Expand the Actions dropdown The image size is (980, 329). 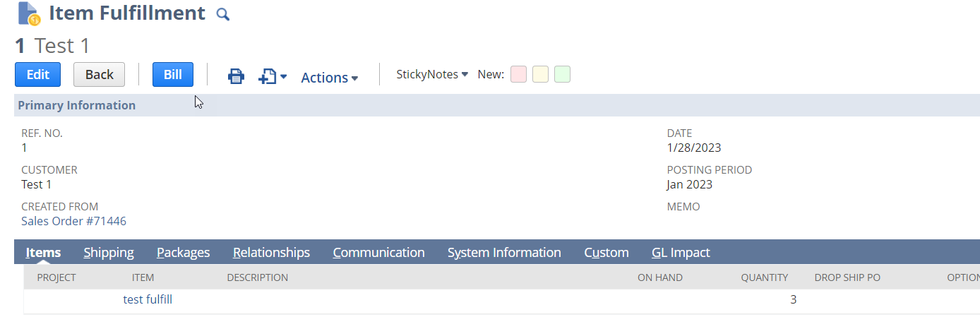coord(330,78)
